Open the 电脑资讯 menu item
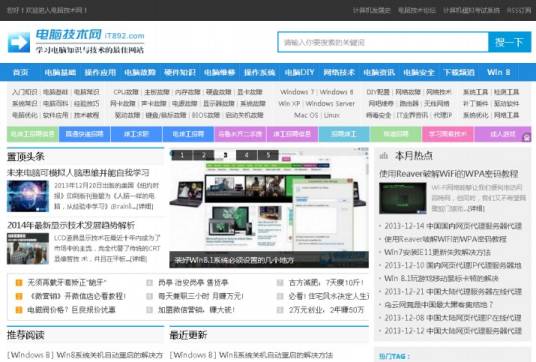Viewport: 536px width, 362px height. pyautogui.click(x=379, y=72)
